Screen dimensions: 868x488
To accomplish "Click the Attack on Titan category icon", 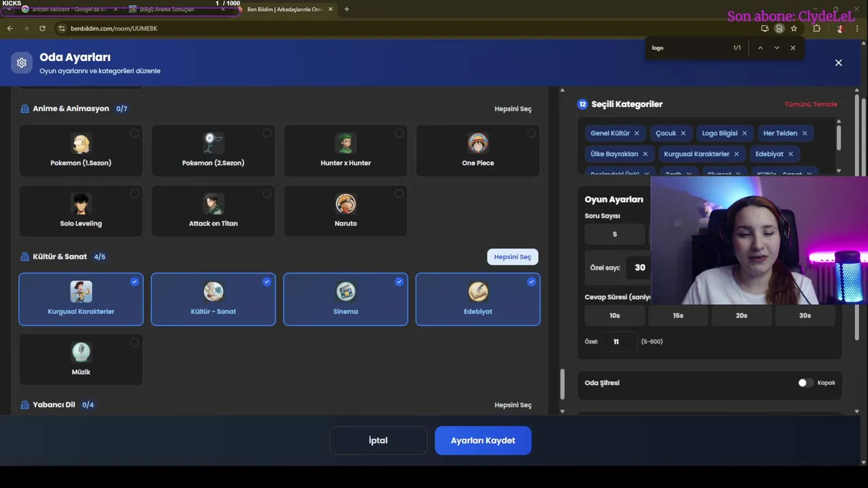I will click(213, 203).
